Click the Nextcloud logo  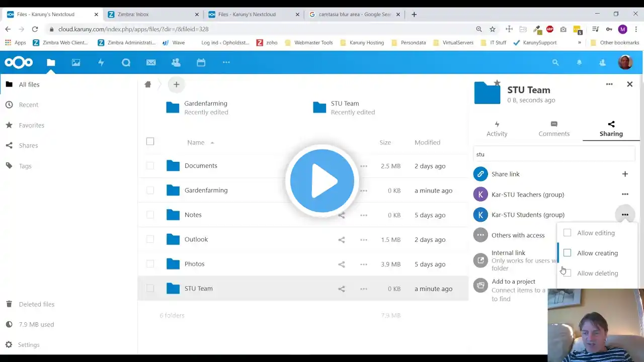click(19, 62)
